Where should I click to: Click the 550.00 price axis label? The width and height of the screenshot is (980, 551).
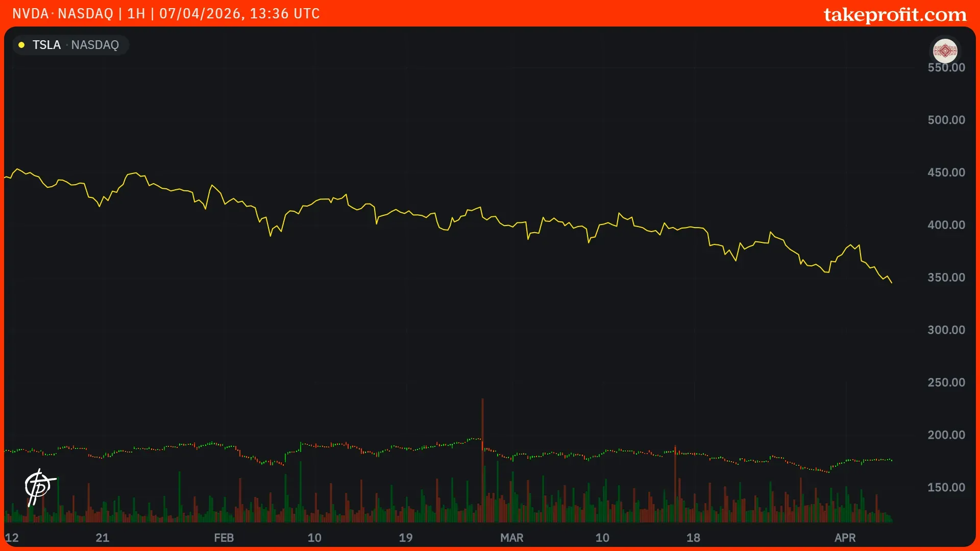click(946, 68)
